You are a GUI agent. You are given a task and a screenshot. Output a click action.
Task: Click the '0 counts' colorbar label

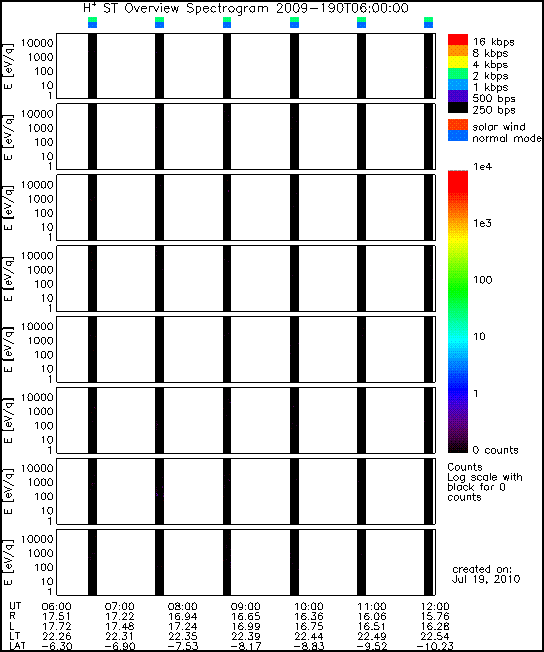point(495,450)
